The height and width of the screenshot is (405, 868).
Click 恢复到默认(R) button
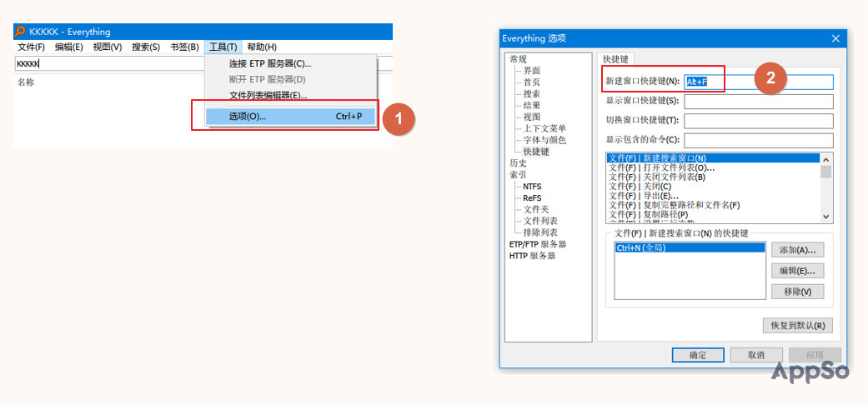point(798,325)
